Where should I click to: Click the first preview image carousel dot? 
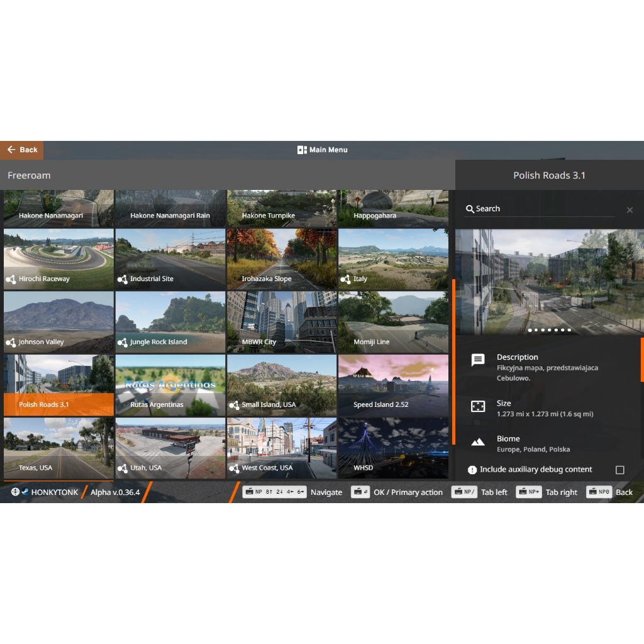pos(530,330)
